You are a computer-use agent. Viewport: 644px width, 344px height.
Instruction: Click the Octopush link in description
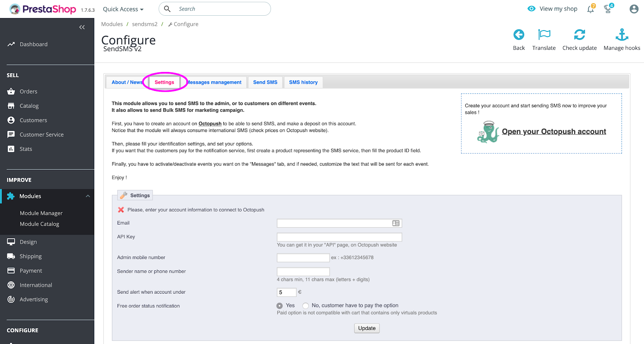[x=210, y=124]
